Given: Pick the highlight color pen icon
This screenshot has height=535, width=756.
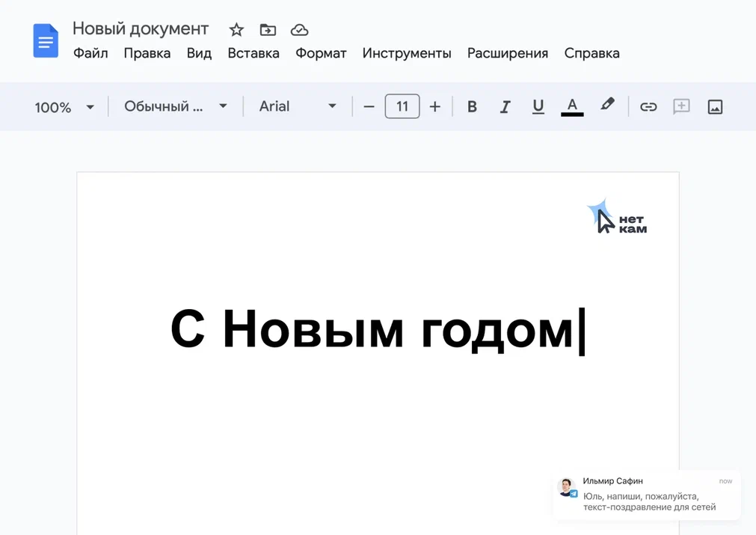Looking at the screenshot, I should tap(607, 106).
